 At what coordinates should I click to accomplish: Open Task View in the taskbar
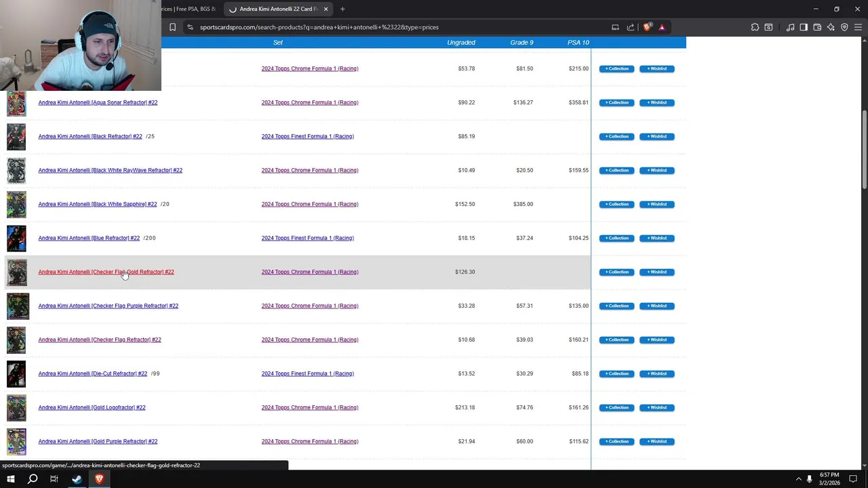[54, 479]
